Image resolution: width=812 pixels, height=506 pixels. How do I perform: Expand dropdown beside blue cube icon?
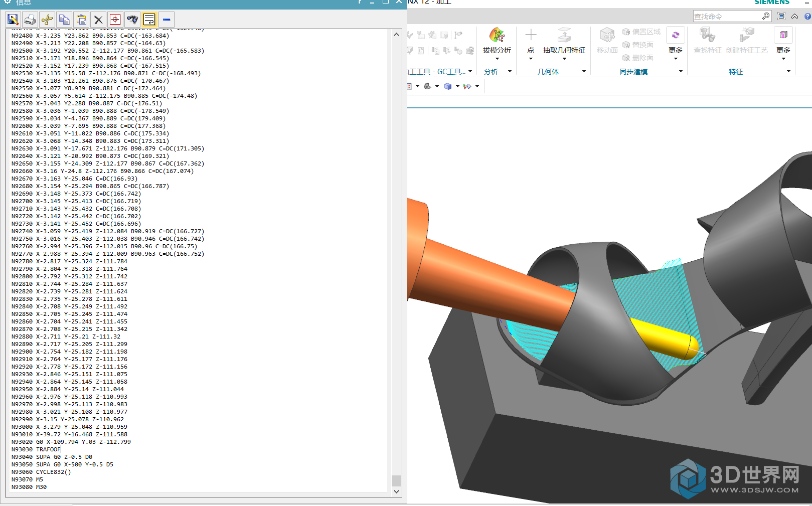457,86
